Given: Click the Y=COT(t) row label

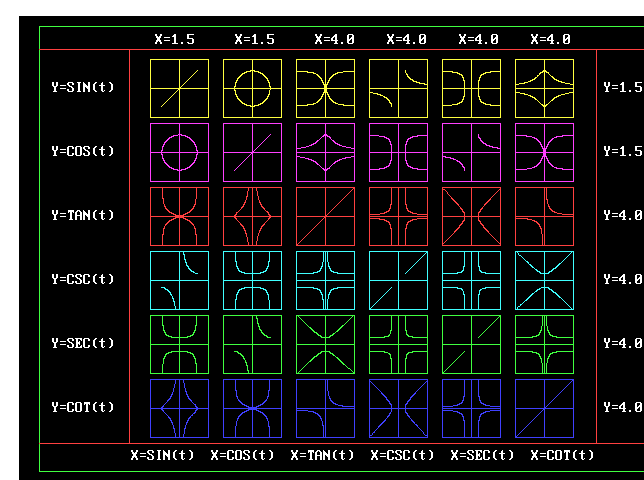Looking at the screenshot, I should (83, 407).
